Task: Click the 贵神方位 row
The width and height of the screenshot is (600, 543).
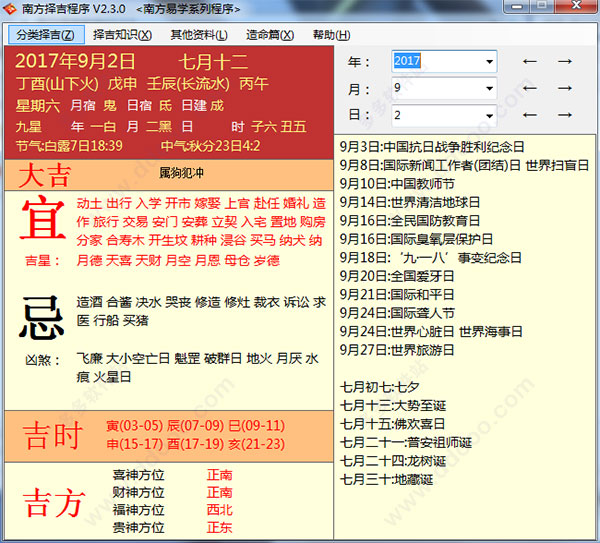Action: (x=173, y=528)
